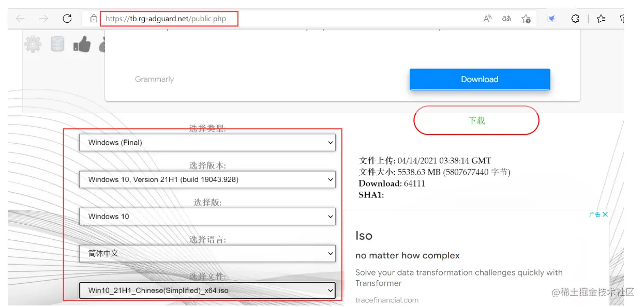Go back with the browser back arrow

click(20, 19)
